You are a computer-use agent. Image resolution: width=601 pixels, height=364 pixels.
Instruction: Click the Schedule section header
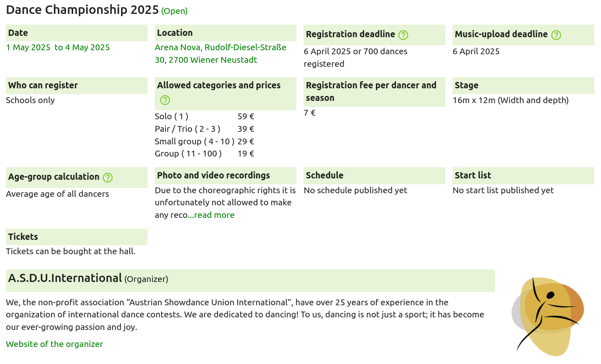pos(324,175)
